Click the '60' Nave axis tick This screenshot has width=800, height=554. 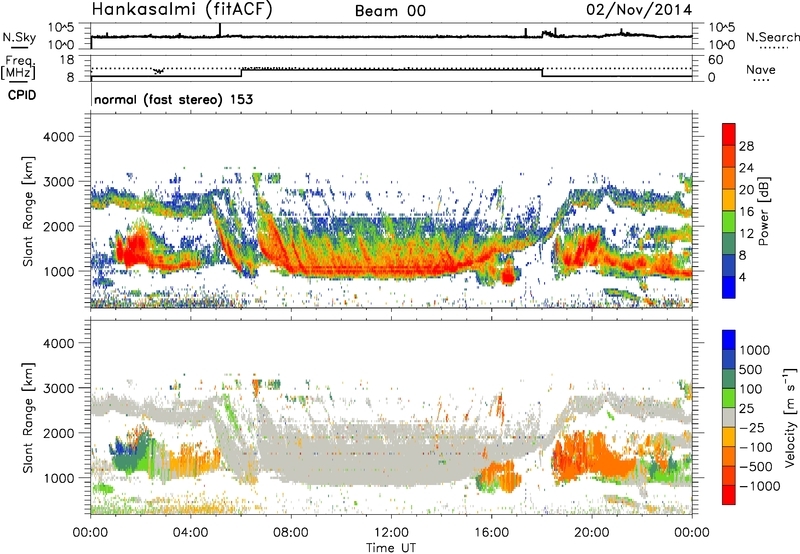(715, 60)
